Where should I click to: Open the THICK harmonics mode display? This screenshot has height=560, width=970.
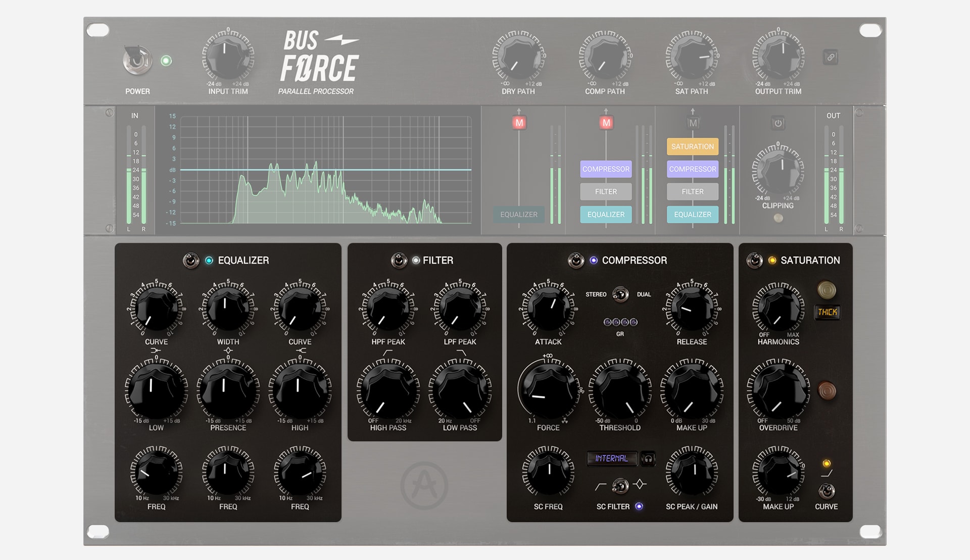pyautogui.click(x=828, y=312)
